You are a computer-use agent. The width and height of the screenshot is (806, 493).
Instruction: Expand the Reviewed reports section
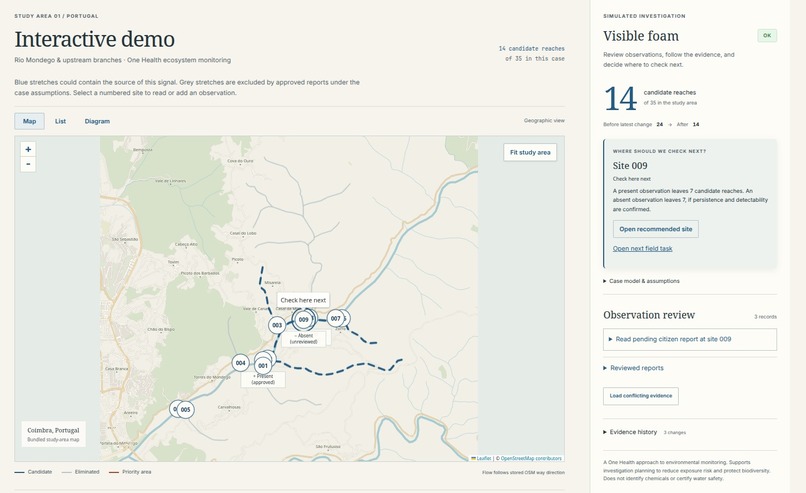click(633, 368)
